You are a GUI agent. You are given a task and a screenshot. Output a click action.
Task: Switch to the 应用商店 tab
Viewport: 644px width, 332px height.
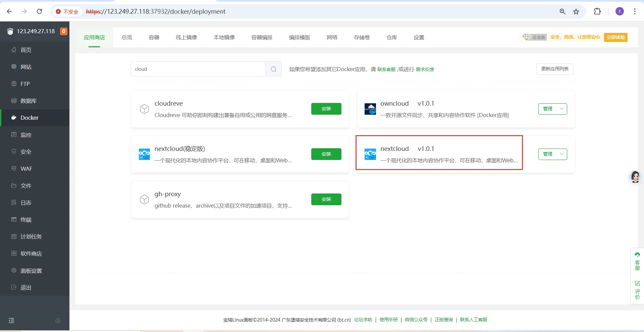pyautogui.click(x=94, y=38)
